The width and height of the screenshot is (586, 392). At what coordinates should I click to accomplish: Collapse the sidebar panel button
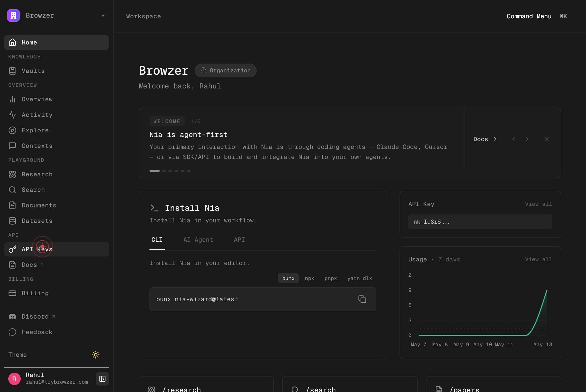[x=102, y=379]
